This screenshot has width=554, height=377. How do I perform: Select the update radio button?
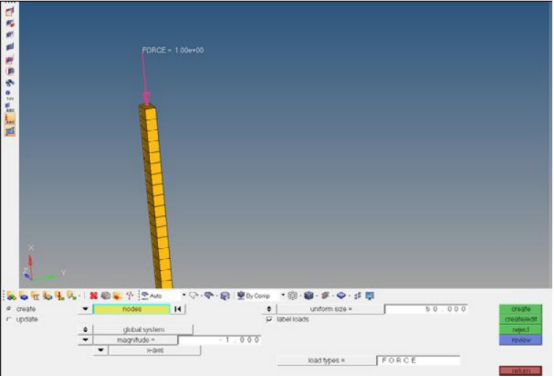point(9,319)
